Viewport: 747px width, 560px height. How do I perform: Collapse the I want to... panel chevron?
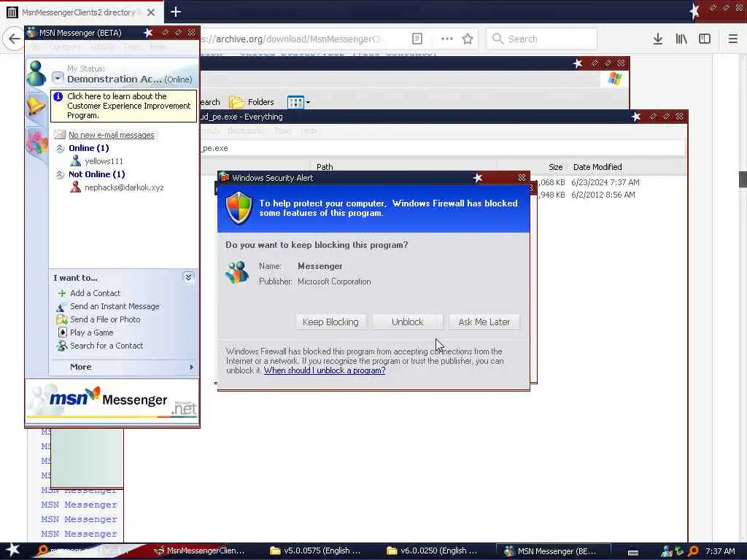188,277
